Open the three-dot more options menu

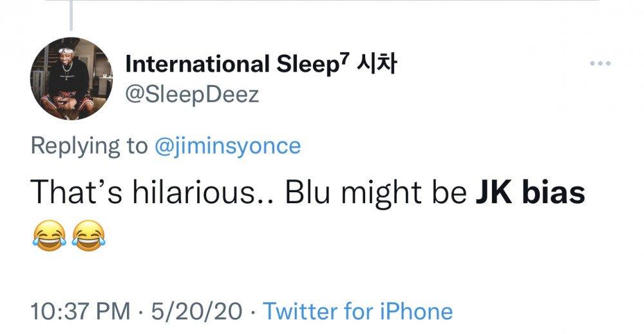coord(599,64)
